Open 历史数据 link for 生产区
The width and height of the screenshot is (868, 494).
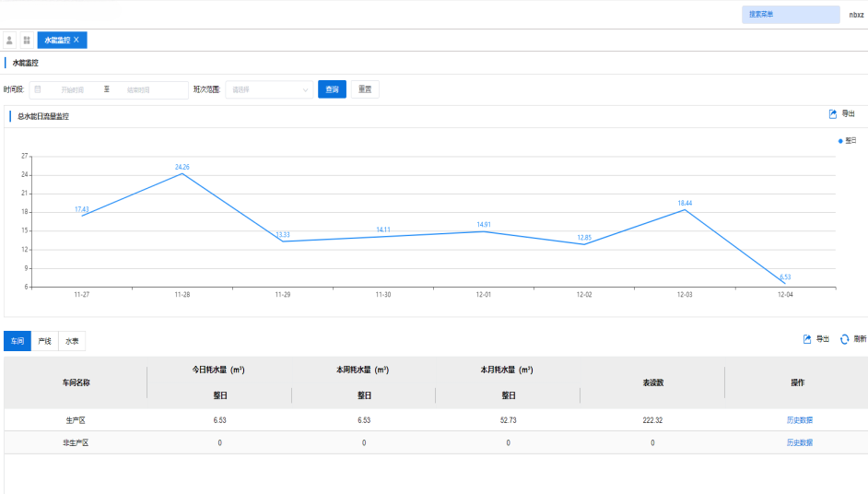[x=799, y=420]
